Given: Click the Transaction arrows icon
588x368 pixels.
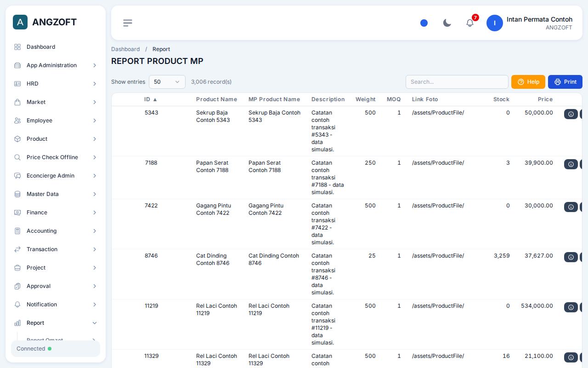Looking at the screenshot, I should coord(17,249).
